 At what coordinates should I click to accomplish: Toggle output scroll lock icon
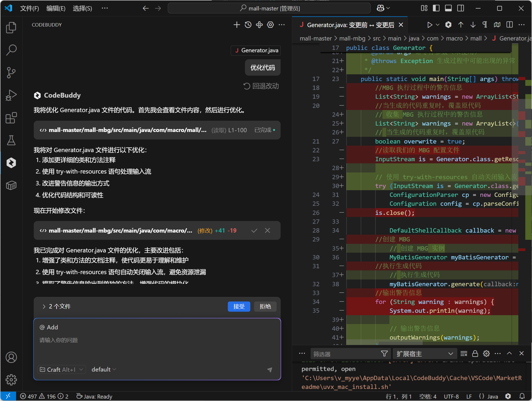pos(475,354)
